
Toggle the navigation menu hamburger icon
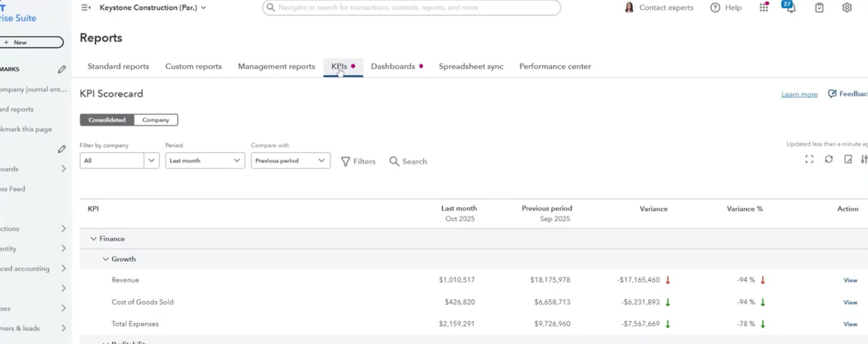(86, 7)
